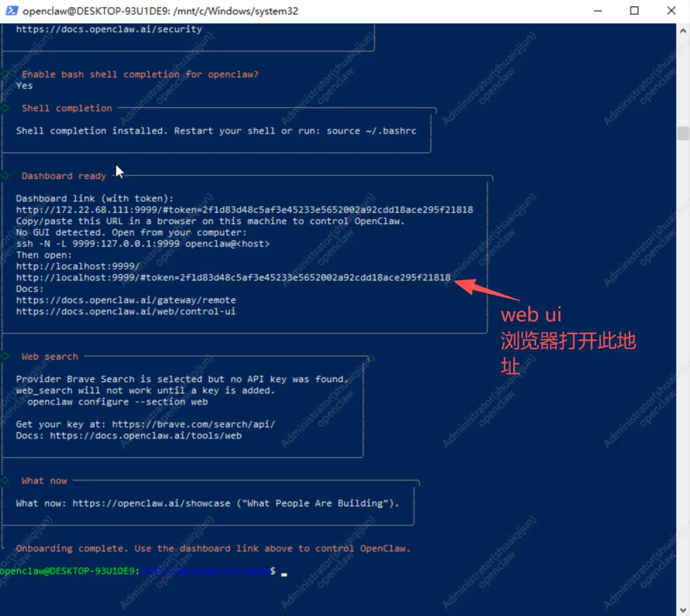Click the 'Shell completion installed' message line
Viewport: 690px width, 616px height.
216,131
